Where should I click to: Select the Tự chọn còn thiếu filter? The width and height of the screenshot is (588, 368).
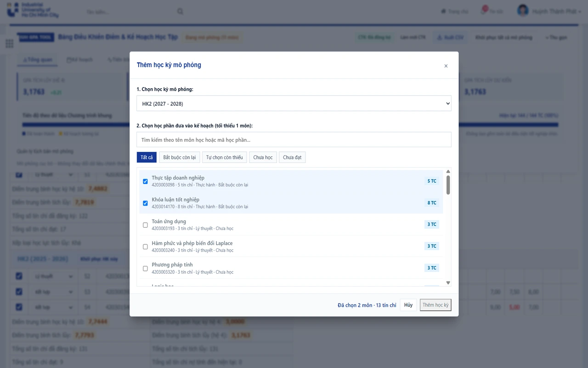224,157
